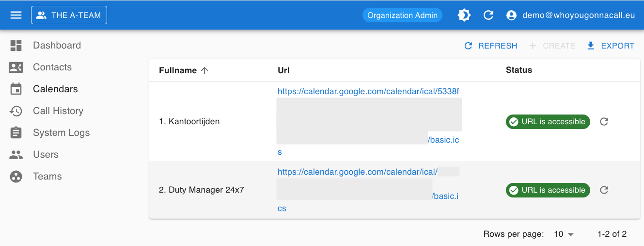Click the refresh icon in top bar

point(488,15)
